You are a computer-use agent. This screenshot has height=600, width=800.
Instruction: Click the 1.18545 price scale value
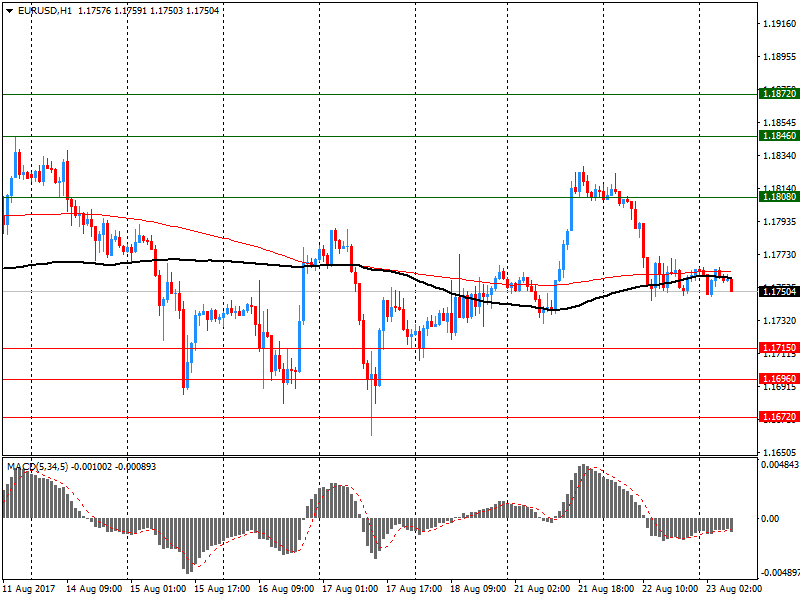[780, 122]
